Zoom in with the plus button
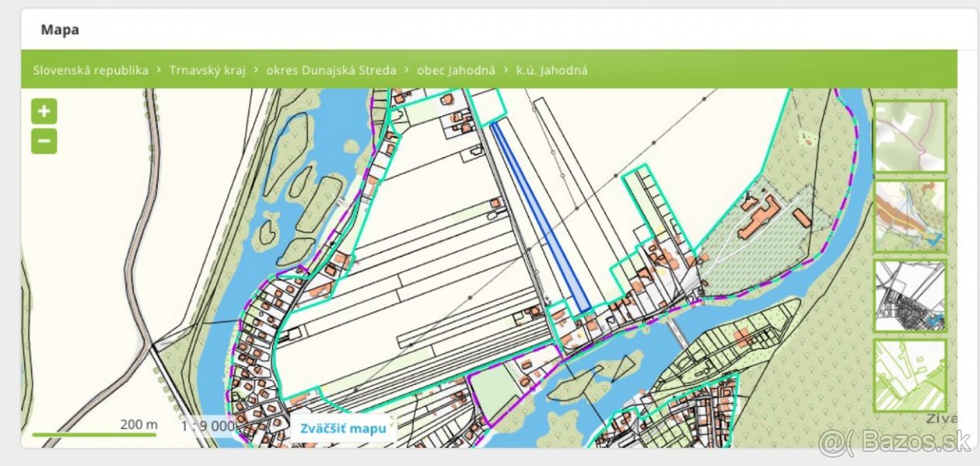 (44, 111)
